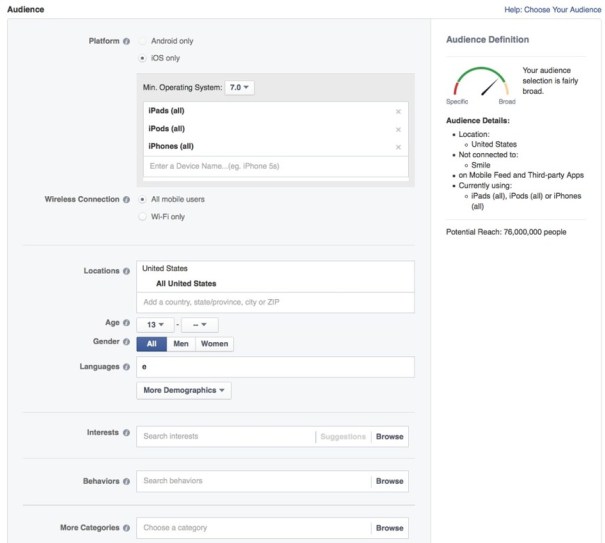Choose the All mobile users option

142,199
